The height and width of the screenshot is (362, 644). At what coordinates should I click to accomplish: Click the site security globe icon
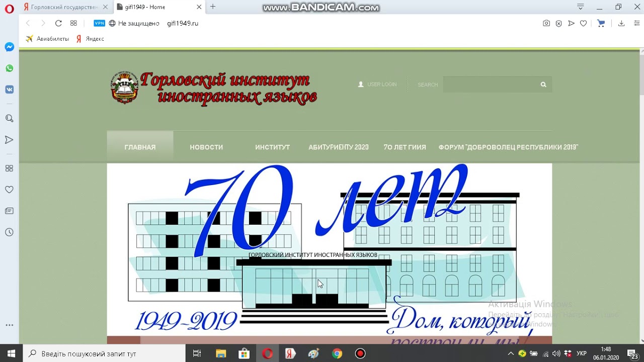click(112, 23)
